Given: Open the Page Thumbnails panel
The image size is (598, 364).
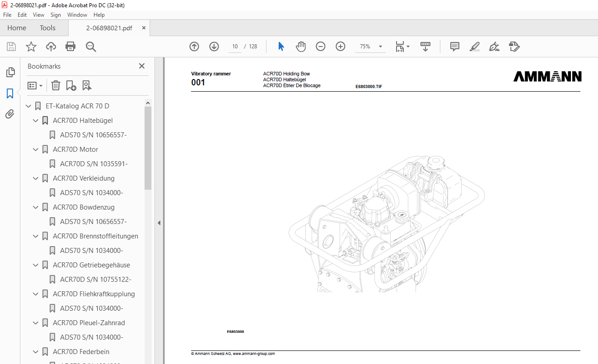Looking at the screenshot, I should [x=10, y=72].
